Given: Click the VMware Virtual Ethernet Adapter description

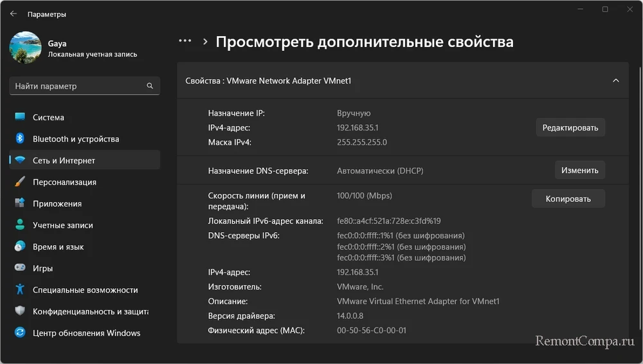Looking at the screenshot, I should [418, 301].
